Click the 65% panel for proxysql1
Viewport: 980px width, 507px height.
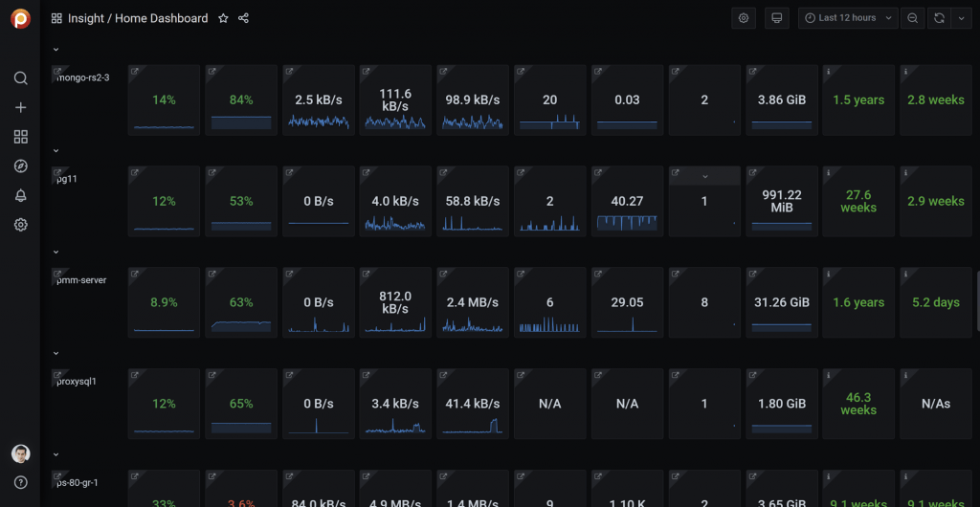(x=241, y=404)
